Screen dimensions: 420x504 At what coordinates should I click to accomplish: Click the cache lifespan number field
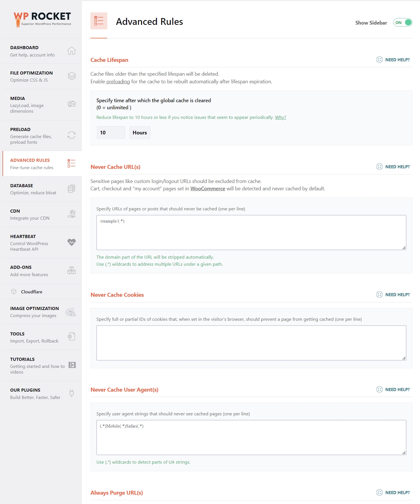click(x=111, y=132)
